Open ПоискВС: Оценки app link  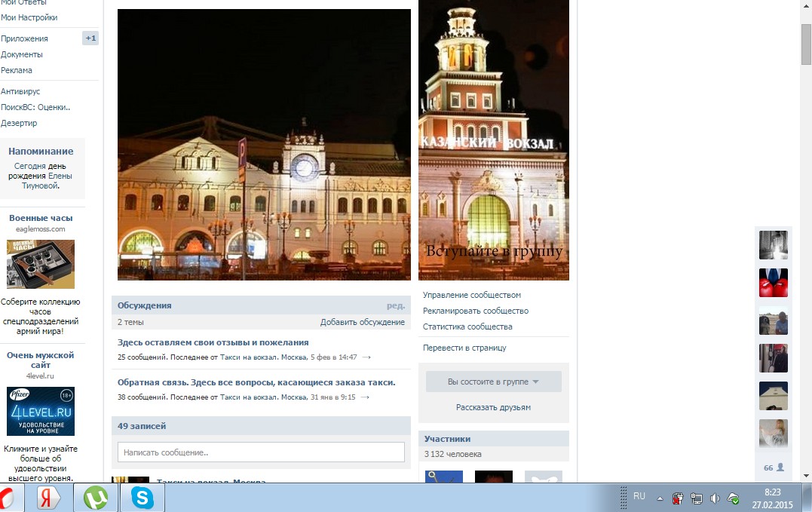pyautogui.click(x=35, y=107)
